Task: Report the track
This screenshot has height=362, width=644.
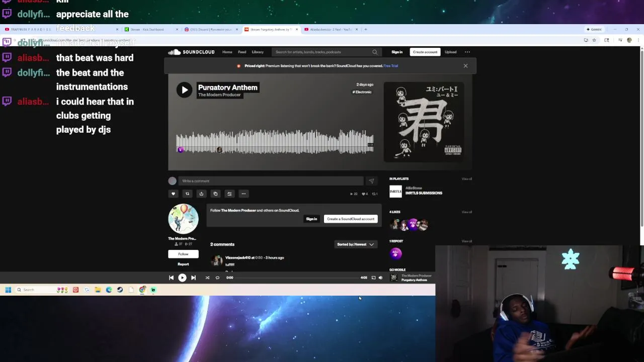Action: tap(183, 264)
